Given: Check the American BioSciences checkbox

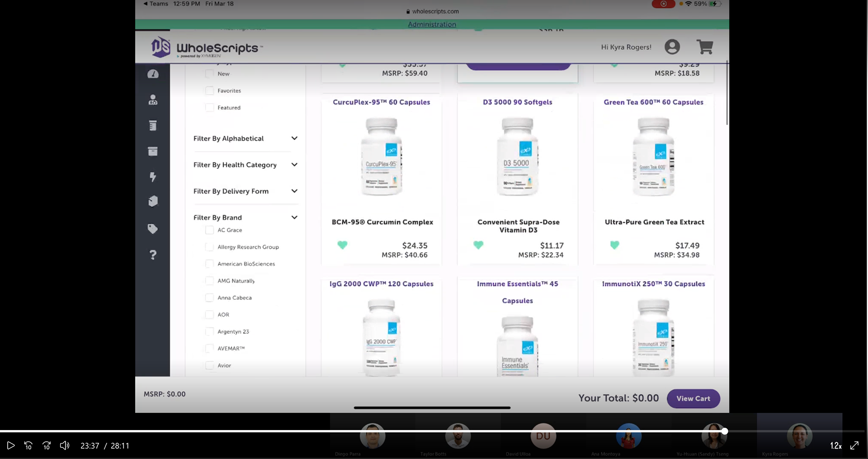Looking at the screenshot, I should click(x=209, y=264).
